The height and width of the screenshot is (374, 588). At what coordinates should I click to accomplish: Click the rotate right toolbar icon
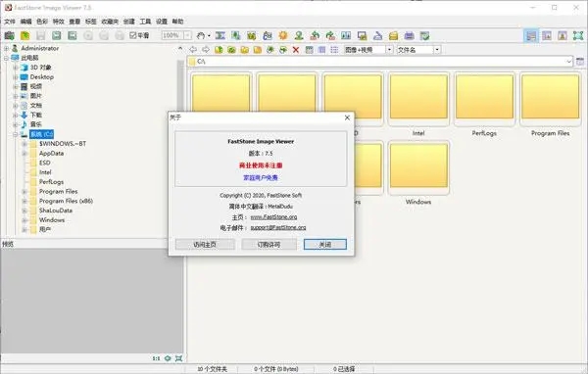[x=330, y=35]
